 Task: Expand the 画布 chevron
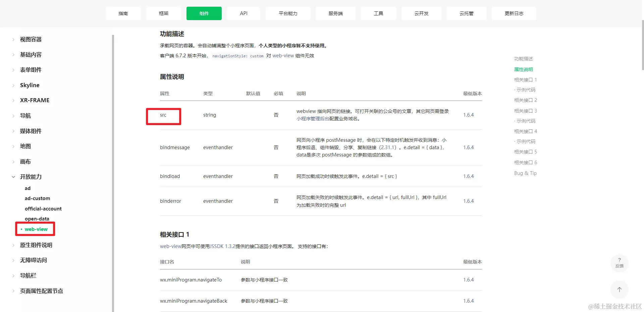[13, 162]
